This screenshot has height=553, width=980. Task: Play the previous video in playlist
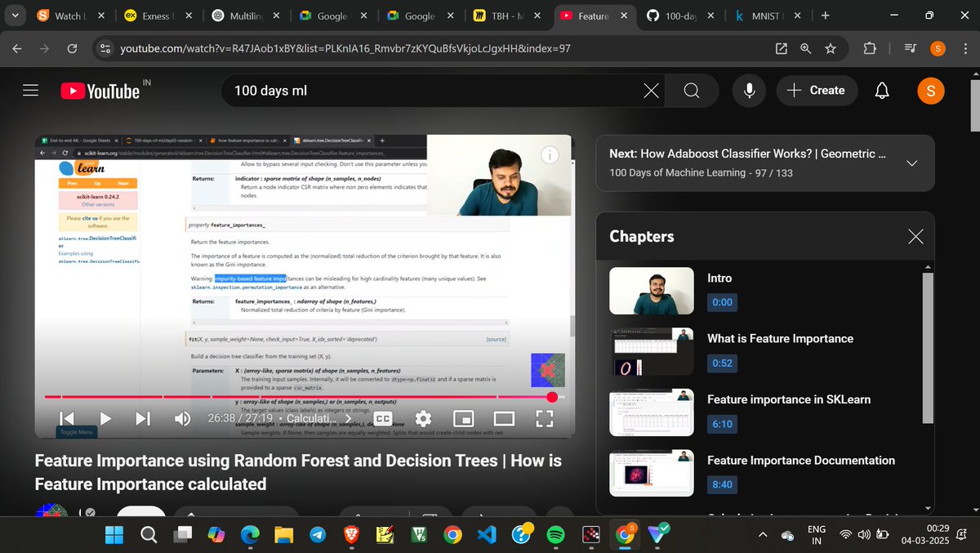[x=67, y=419]
